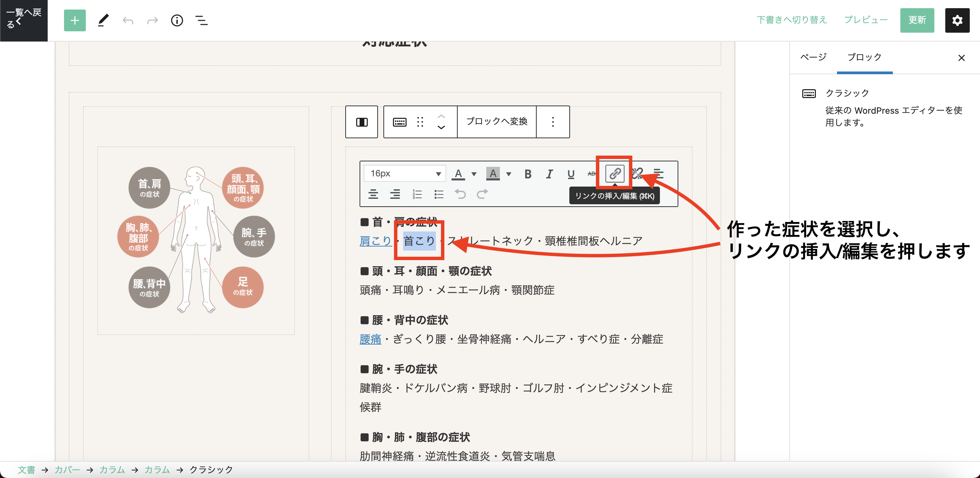
Task: Open the list view outline icon
Action: point(201,20)
